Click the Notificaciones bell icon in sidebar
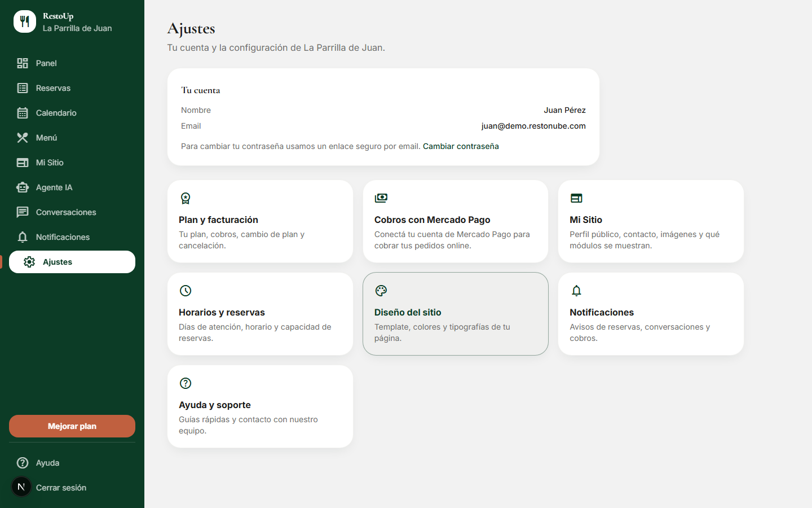The image size is (812, 508). (x=23, y=237)
